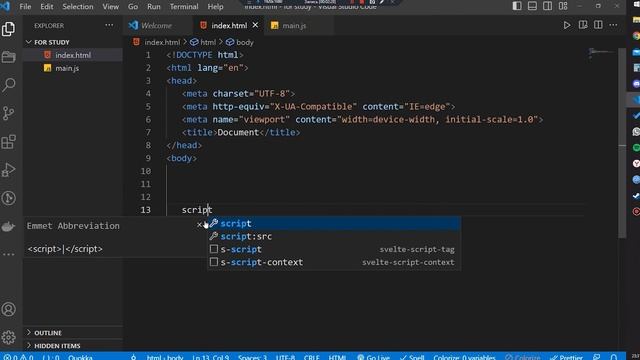This screenshot has width=640, height=360.
Task: Open the Help menu
Action: click(216, 7)
